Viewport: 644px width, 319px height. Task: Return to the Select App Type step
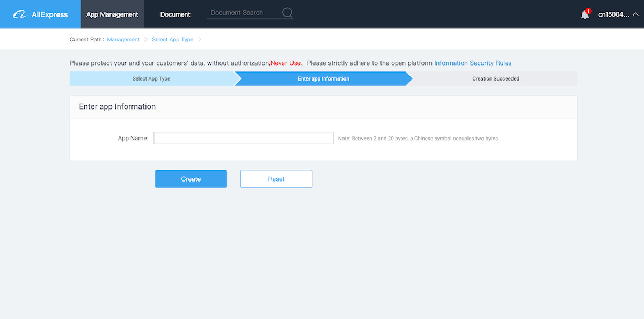(151, 79)
